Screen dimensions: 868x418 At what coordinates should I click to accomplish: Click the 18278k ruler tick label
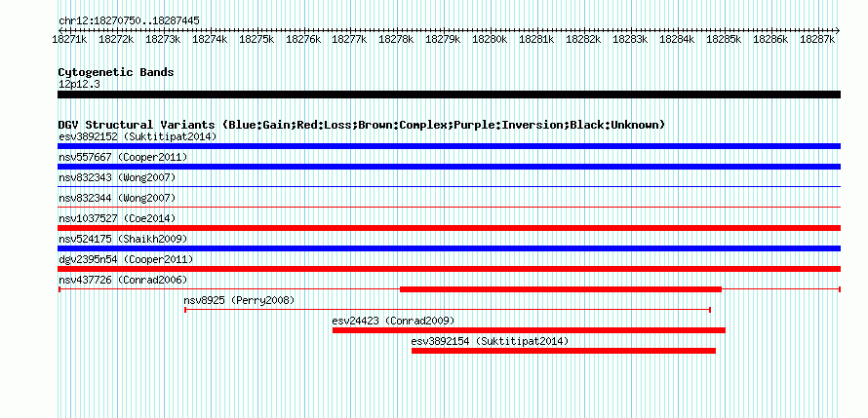click(396, 40)
